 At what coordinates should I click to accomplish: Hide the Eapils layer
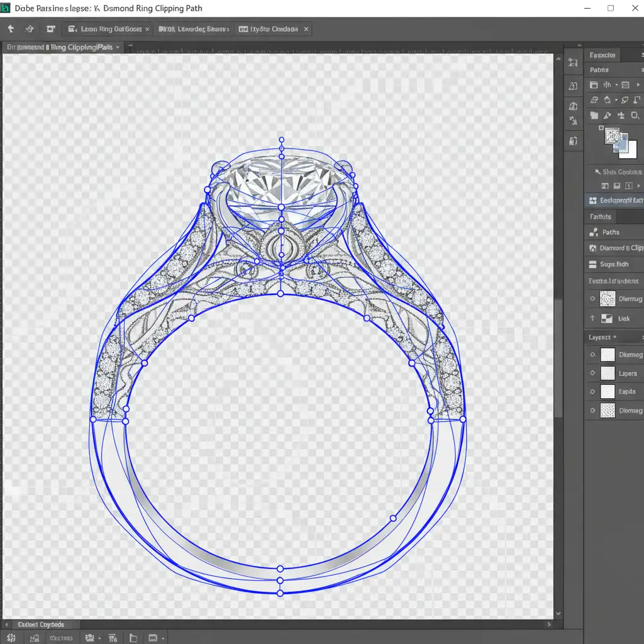592,392
